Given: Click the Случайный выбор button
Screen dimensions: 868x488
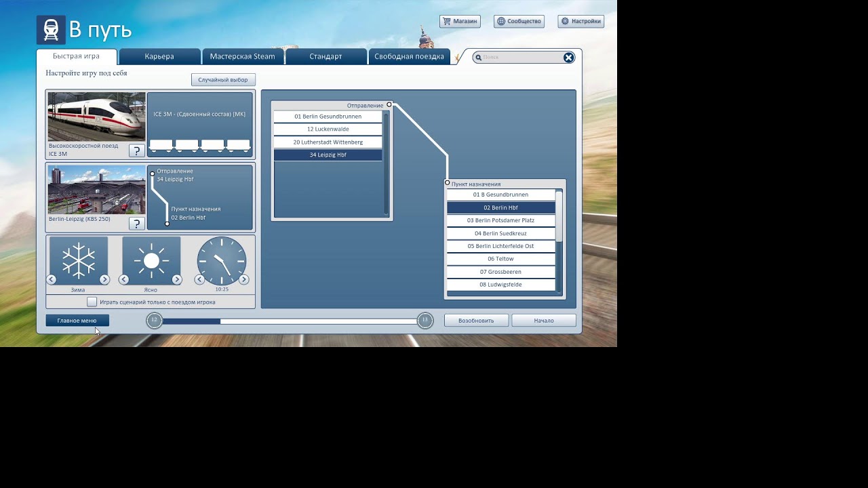Looking at the screenshot, I should [223, 80].
